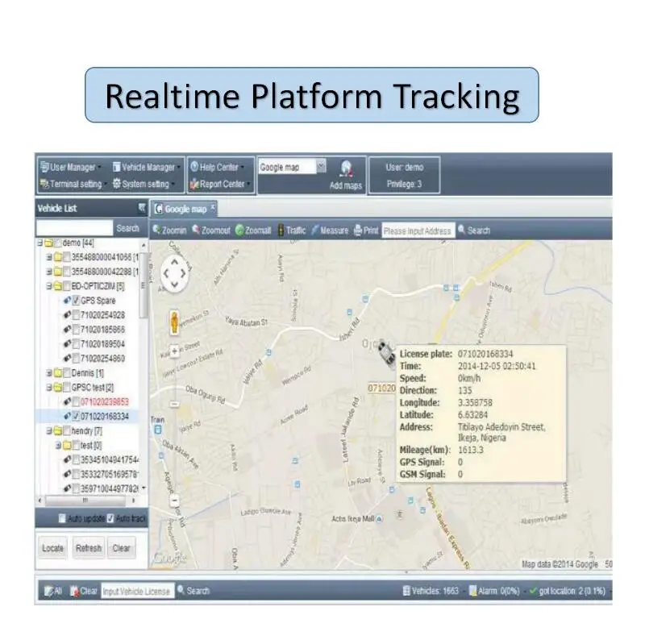The height and width of the screenshot is (644, 645).
Task: Enable the Auto update checkbox
Action: pos(62,518)
